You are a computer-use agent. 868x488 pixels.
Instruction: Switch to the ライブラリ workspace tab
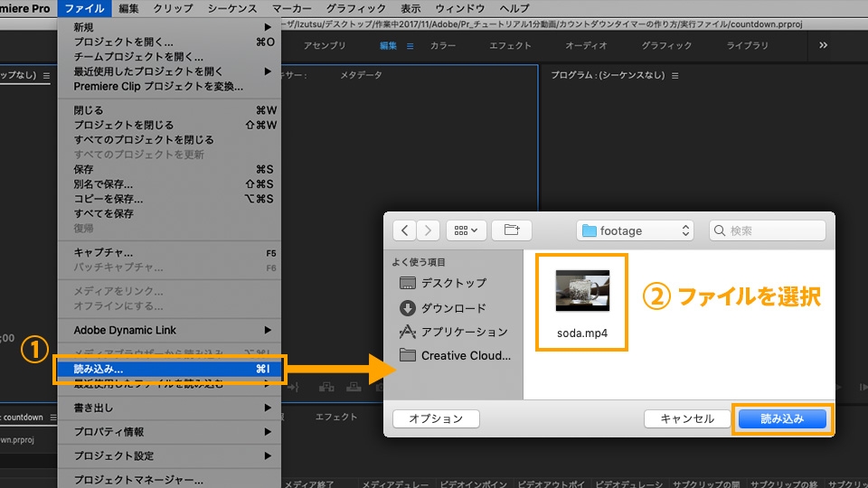747,45
